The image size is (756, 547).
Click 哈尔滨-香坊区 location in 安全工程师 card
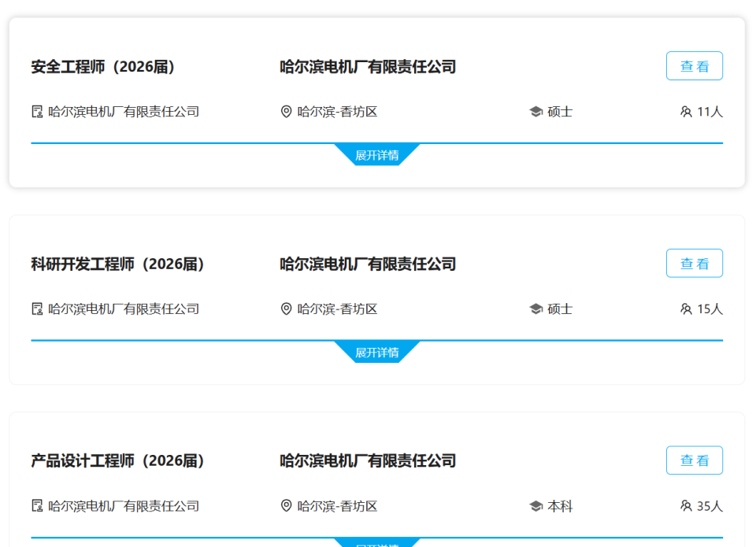pyautogui.click(x=337, y=112)
